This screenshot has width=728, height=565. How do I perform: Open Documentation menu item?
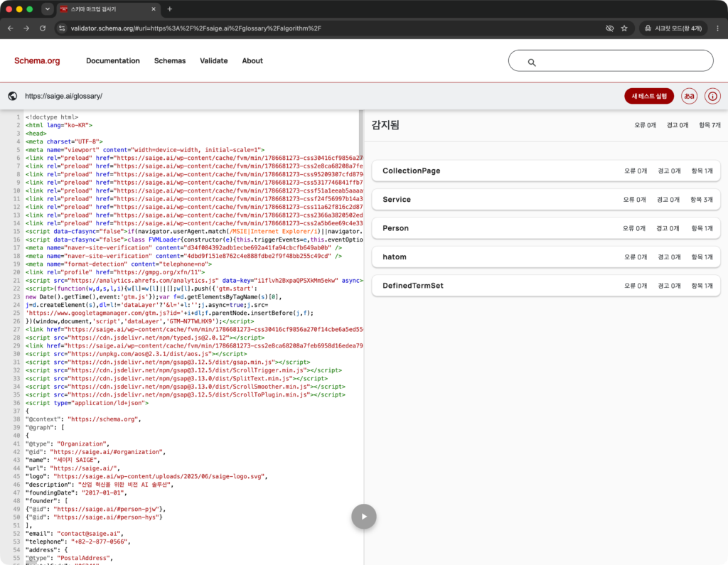pos(113,61)
